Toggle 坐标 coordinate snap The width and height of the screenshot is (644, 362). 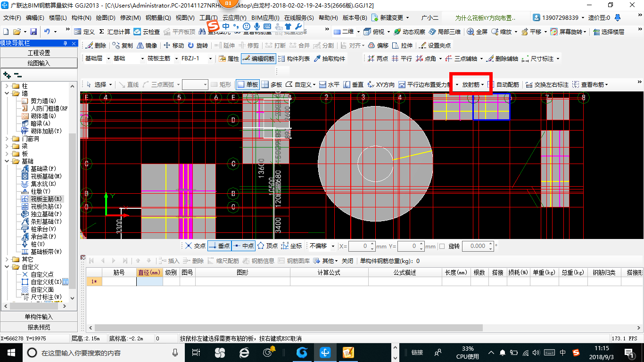pyautogui.click(x=291, y=246)
